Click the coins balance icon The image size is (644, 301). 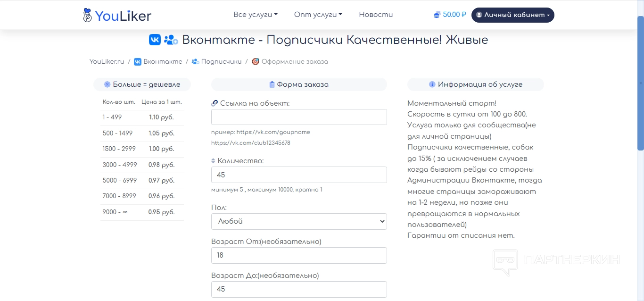[x=437, y=15]
